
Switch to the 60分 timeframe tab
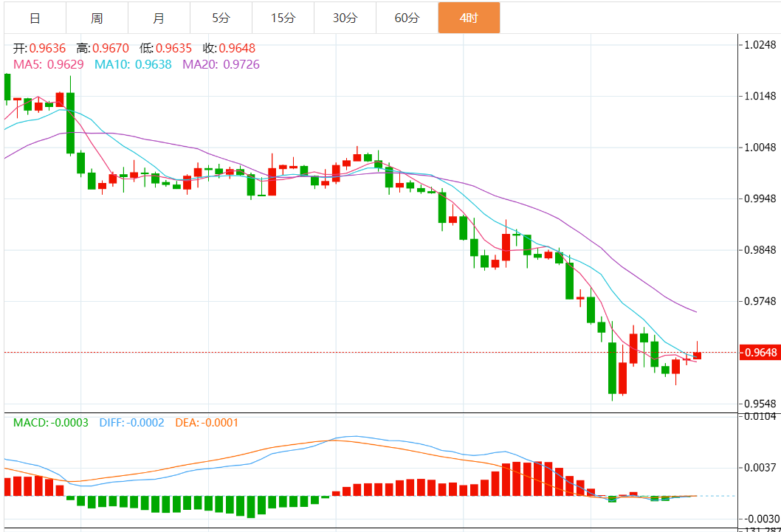[407, 18]
